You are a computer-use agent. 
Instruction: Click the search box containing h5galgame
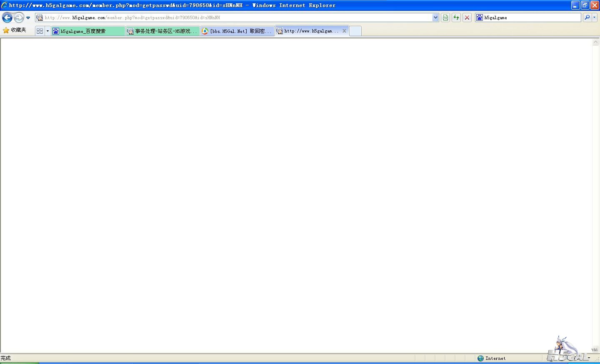[529, 17]
